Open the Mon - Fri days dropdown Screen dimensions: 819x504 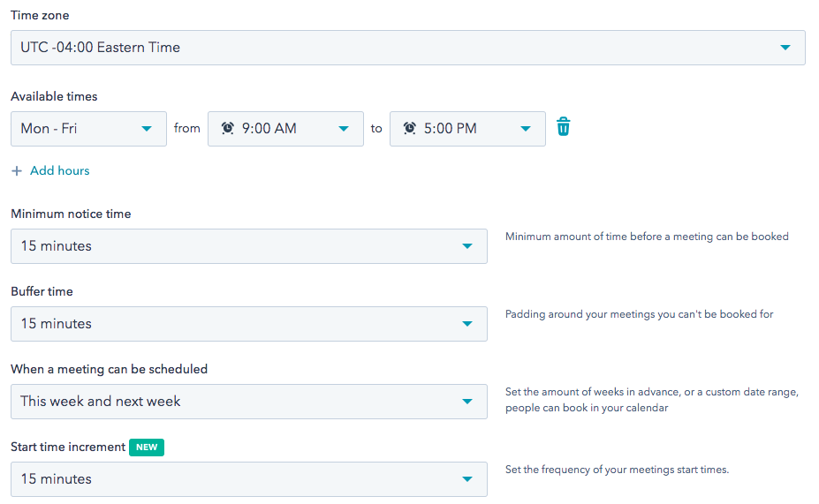(89, 129)
